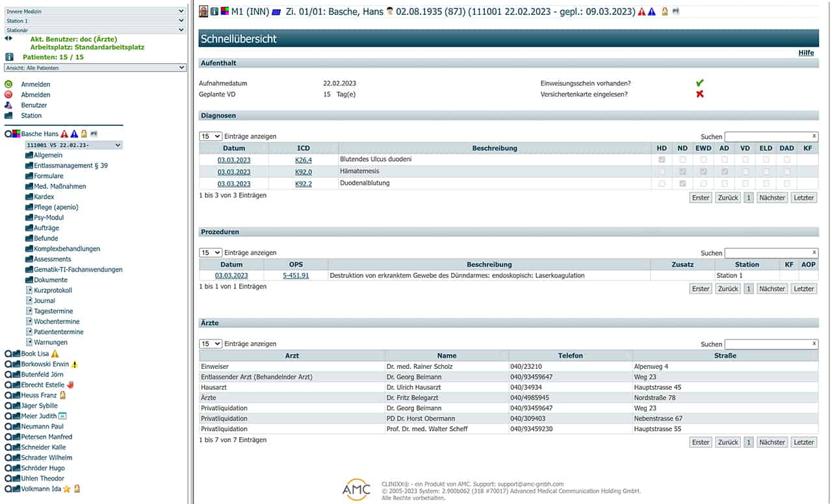Click the blue info icon beside Patienten count
The height and width of the screenshot is (504, 832).
pyautogui.click(x=9, y=57)
